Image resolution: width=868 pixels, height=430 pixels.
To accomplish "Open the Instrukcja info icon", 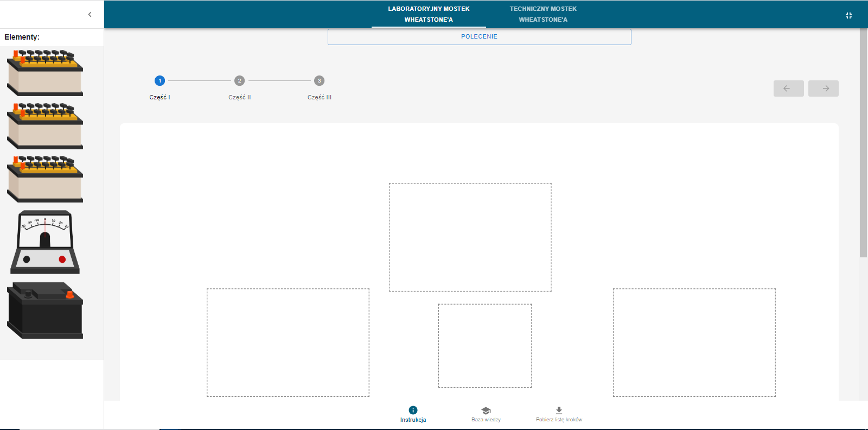I will [413, 410].
